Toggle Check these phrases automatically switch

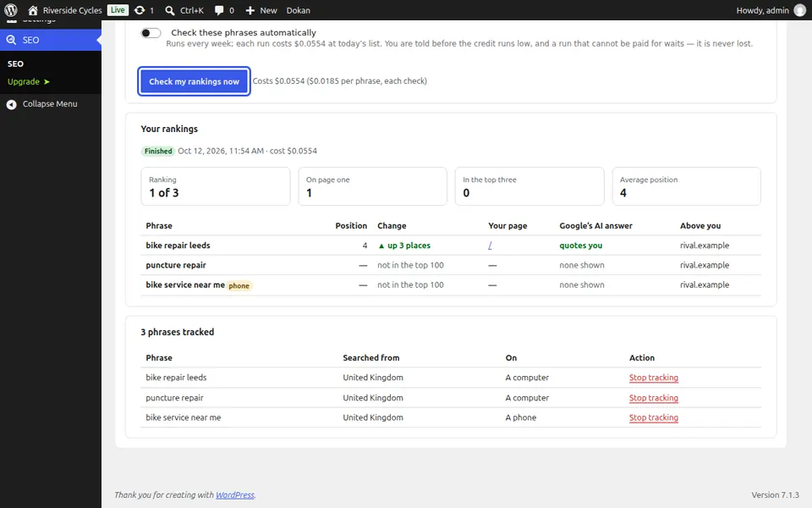coord(151,33)
